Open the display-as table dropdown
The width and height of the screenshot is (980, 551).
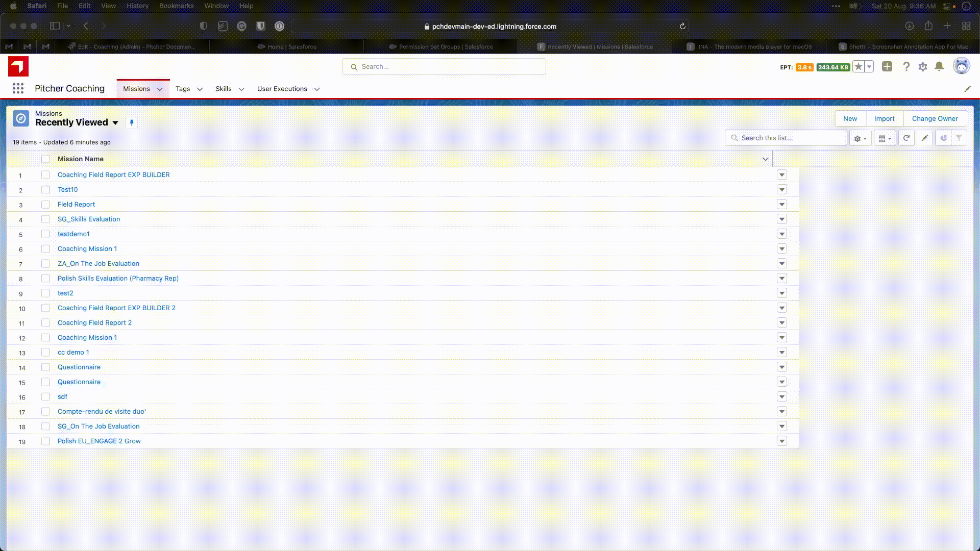coord(885,138)
